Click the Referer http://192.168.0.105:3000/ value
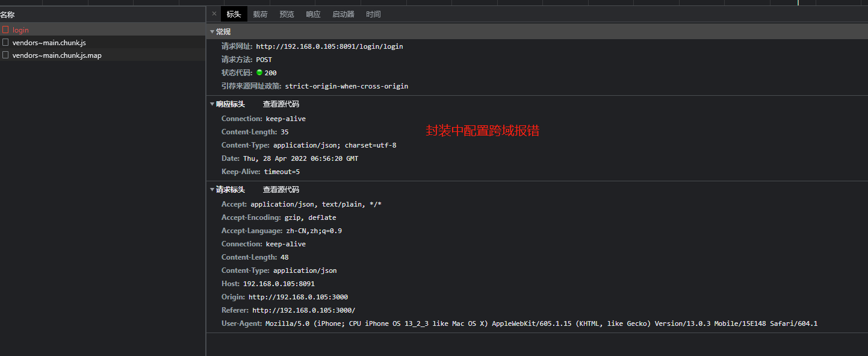Image resolution: width=868 pixels, height=356 pixels. click(304, 310)
